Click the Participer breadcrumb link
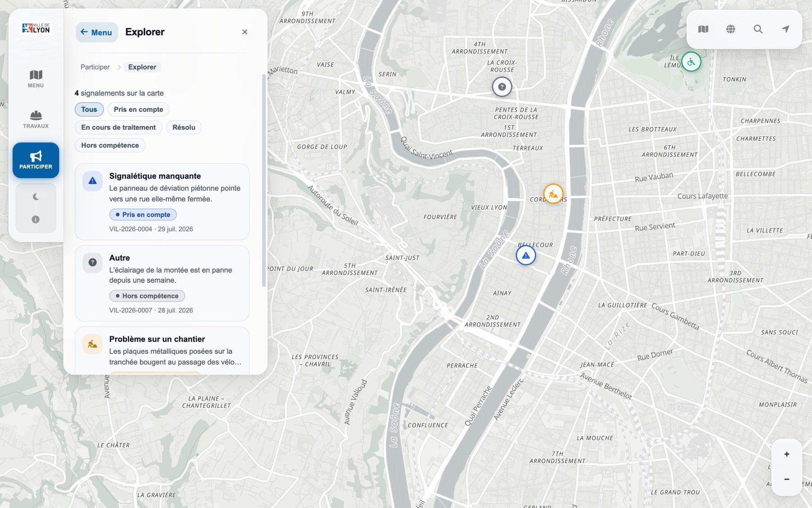Screen dimensions: 812x508 (95, 67)
